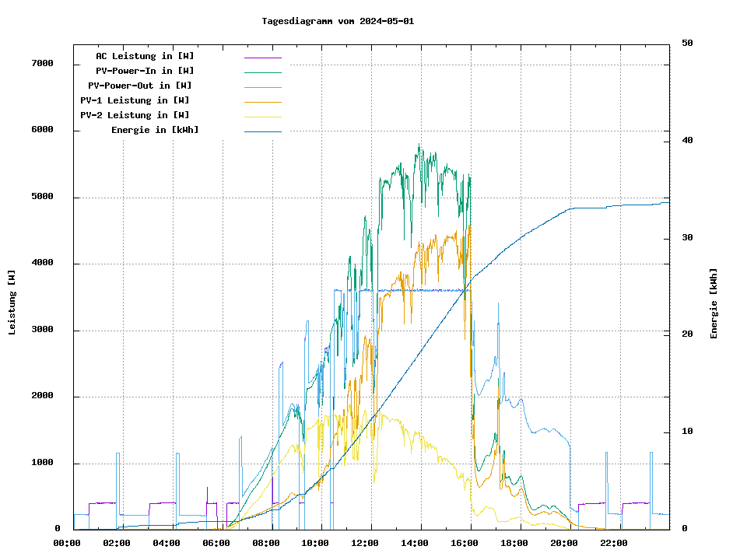This screenshot has height=560, width=747.
Task: Pick the PV-1 Leistung legend label
Action: point(135,100)
